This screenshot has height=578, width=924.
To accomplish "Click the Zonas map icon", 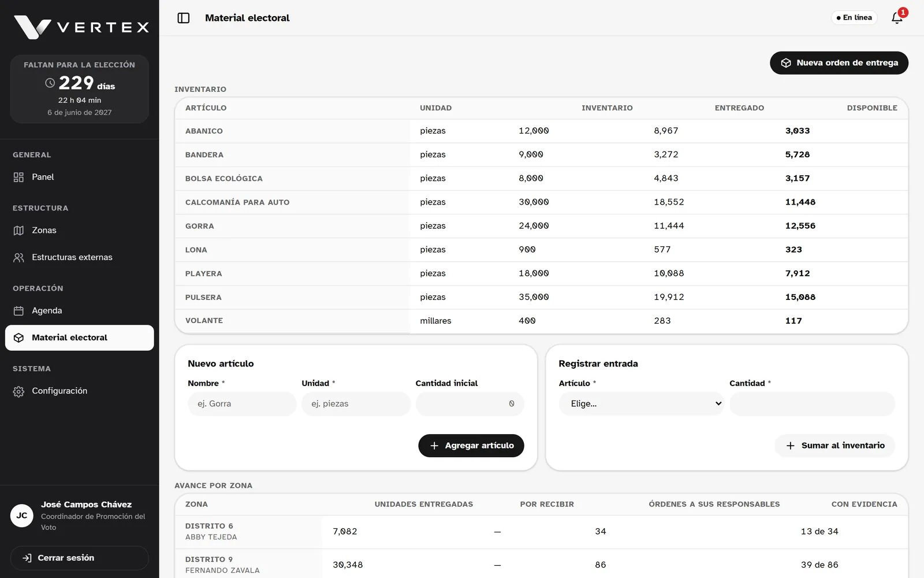I will pos(18,230).
